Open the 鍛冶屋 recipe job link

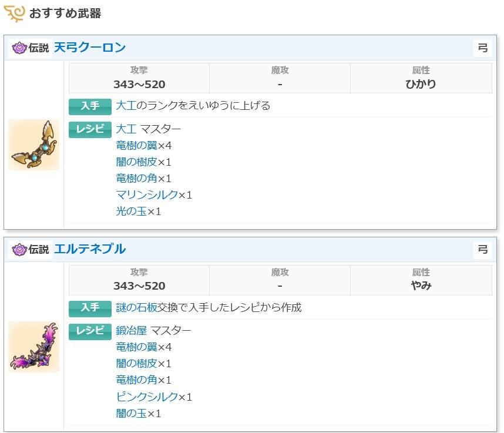click(x=131, y=330)
